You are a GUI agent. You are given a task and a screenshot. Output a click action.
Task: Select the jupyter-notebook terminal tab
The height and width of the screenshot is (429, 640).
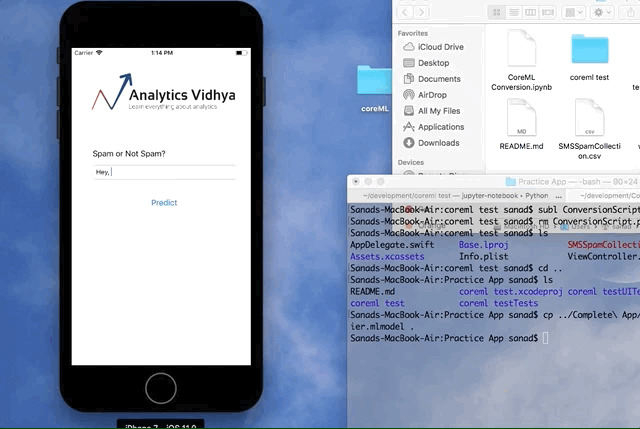[x=445, y=195]
